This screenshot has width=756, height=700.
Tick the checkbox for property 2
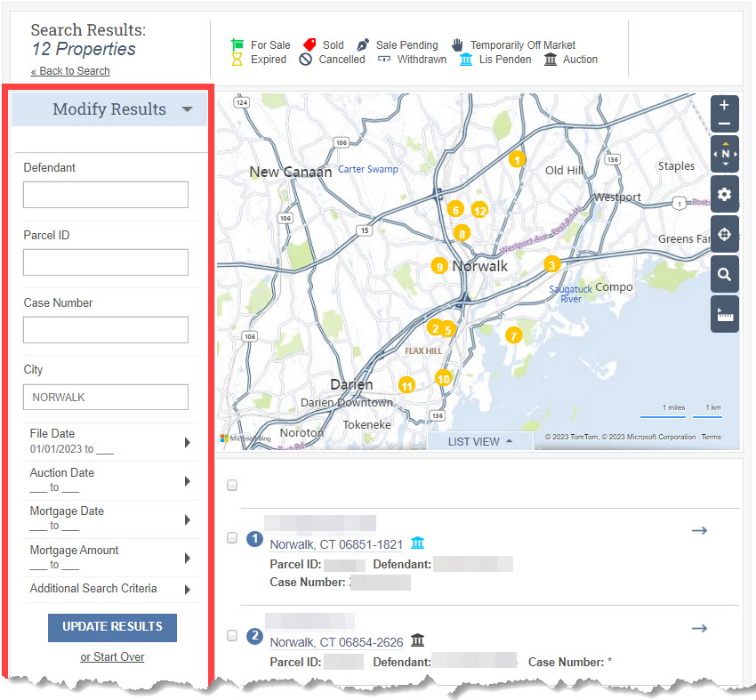tap(232, 635)
